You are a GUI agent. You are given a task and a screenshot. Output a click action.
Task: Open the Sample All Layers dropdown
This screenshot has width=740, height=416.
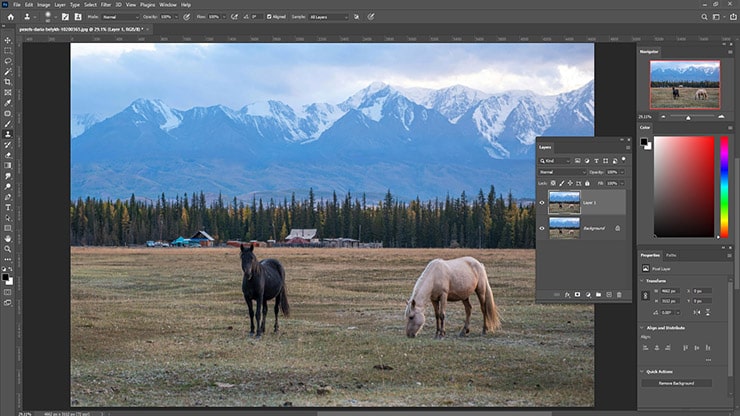pyautogui.click(x=328, y=17)
